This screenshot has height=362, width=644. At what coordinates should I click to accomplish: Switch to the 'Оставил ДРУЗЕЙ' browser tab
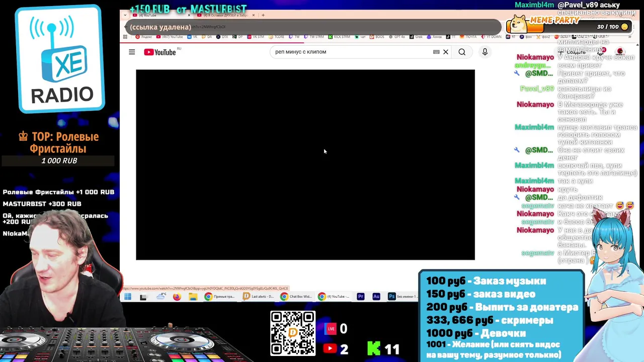(226, 15)
